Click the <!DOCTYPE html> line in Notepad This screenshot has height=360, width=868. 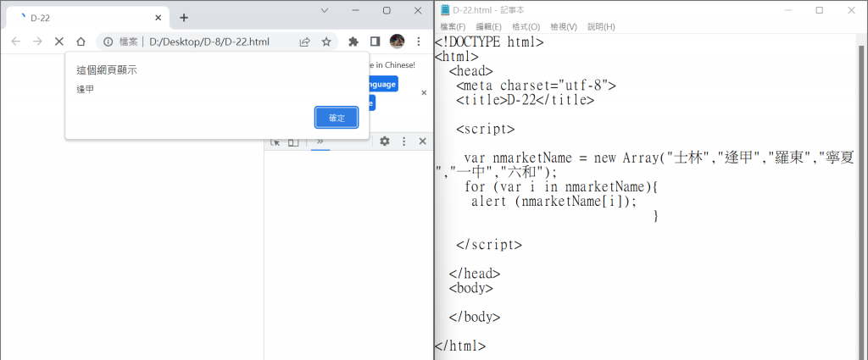pyautogui.click(x=489, y=42)
